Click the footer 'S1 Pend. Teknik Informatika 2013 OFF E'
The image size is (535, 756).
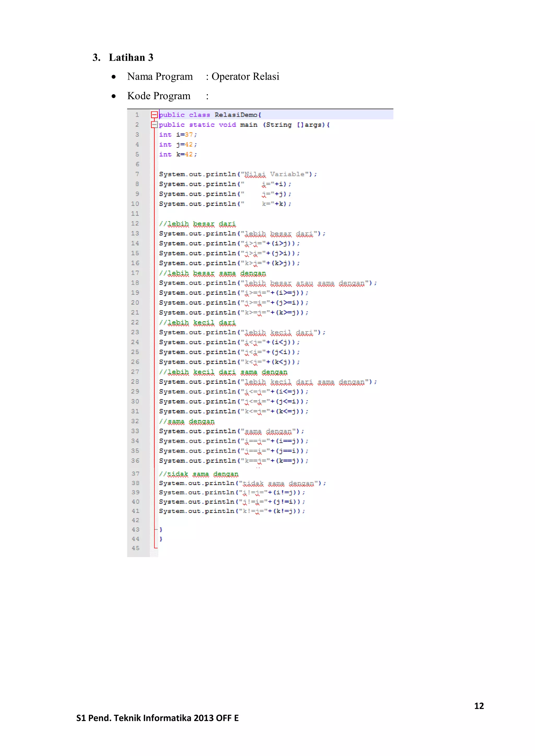point(158,718)
